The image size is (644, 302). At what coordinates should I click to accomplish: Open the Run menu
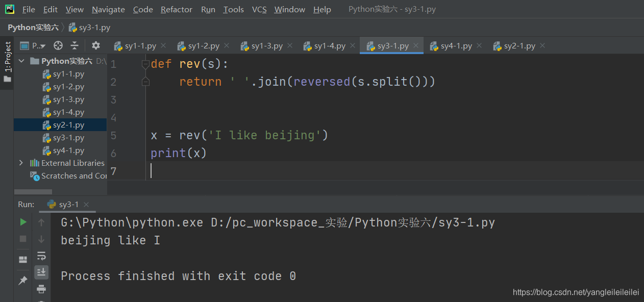point(208,9)
